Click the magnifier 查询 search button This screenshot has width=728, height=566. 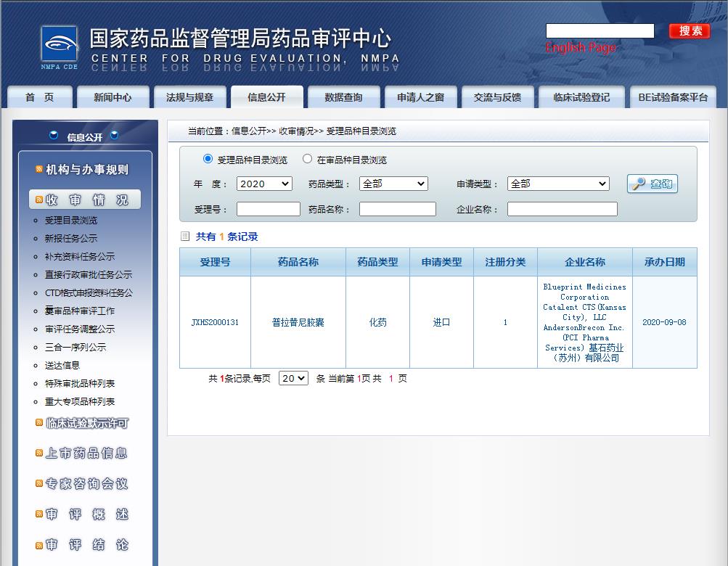652,184
